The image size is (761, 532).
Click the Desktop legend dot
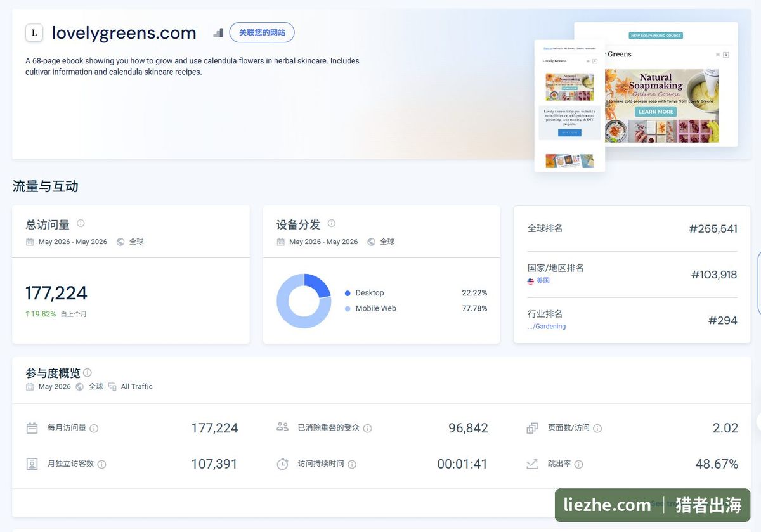tap(348, 293)
